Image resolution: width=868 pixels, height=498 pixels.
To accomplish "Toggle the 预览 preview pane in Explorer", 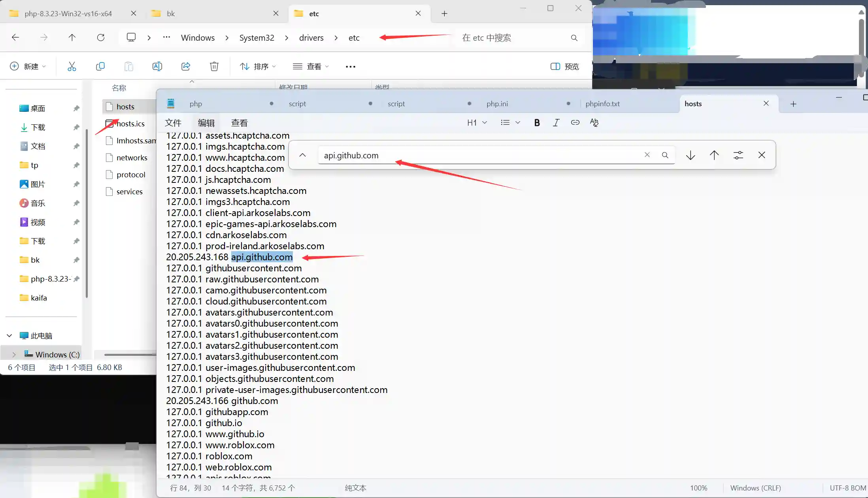I will tap(564, 66).
